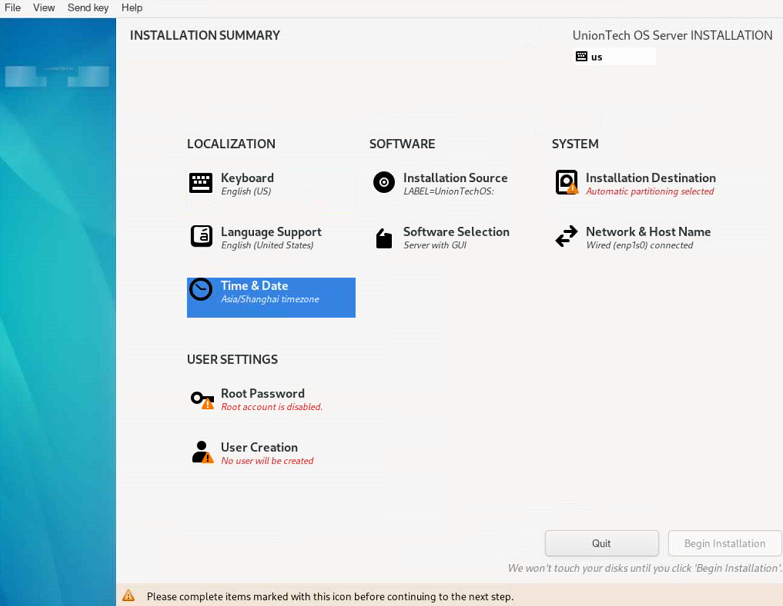Click 'English (US)' keyboard text
The height and width of the screenshot is (606, 783).
click(x=246, y=191)
